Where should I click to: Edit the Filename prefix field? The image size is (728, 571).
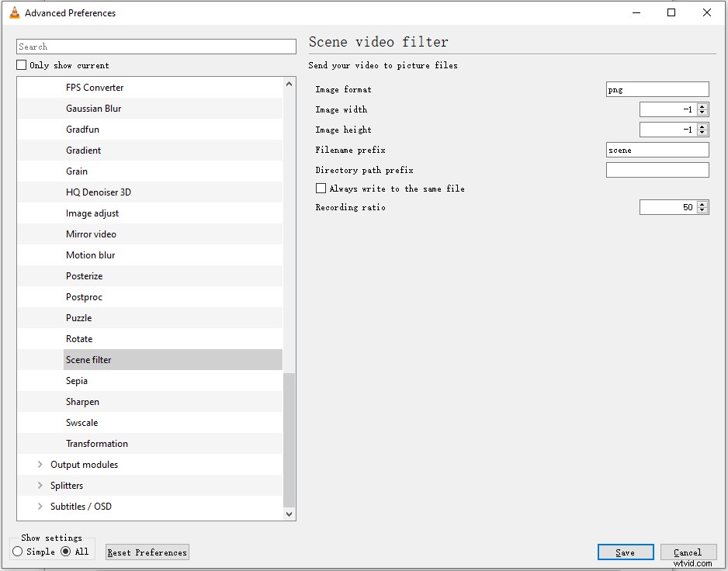[x=657, y=149]
